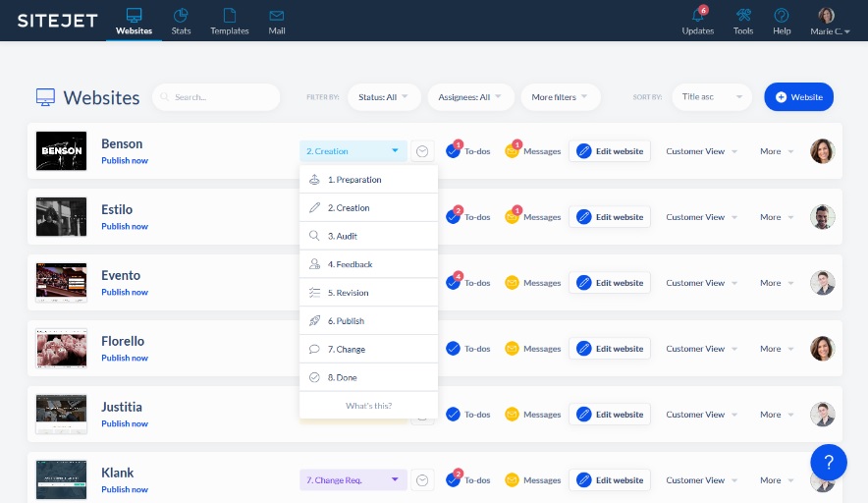The height and width of the screenshot is (503, 868).
Task: Click Publish now under Florello
Action: pyautogui.click(x=125, y=358)
